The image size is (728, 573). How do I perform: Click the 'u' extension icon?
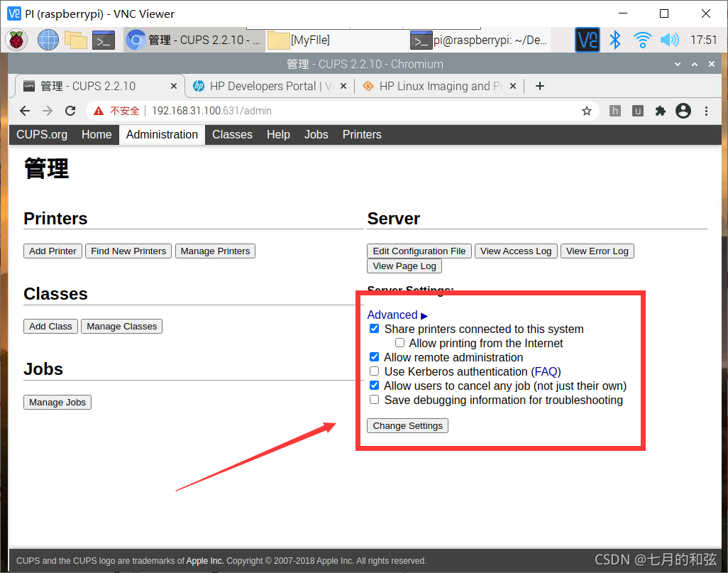coord(638,111)
